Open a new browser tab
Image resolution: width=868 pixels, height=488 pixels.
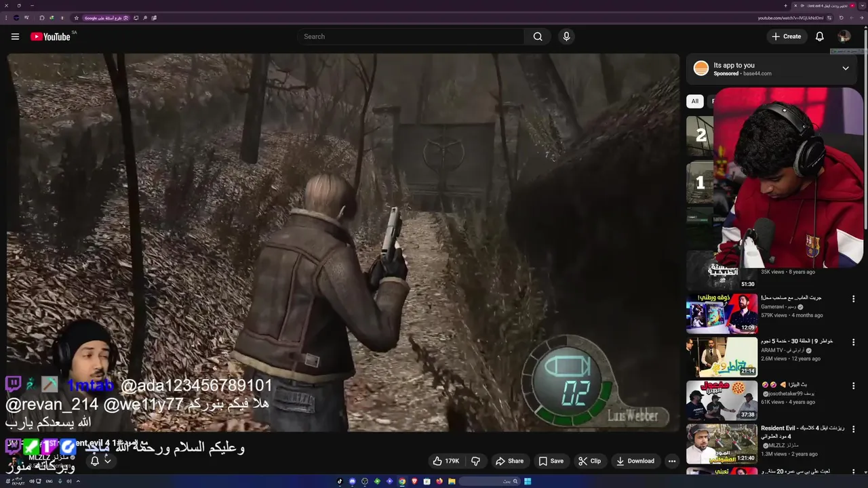coord(785,5)
